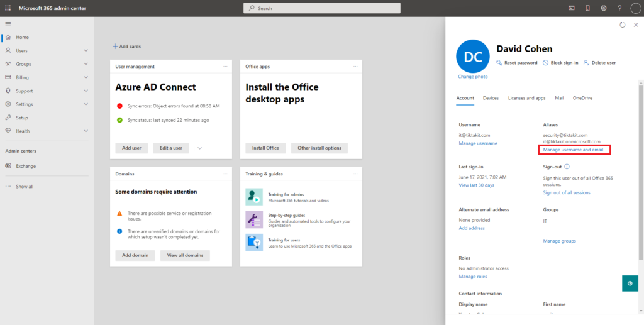Click Manage groups link

pyautogui.click(x=559, y=241)
